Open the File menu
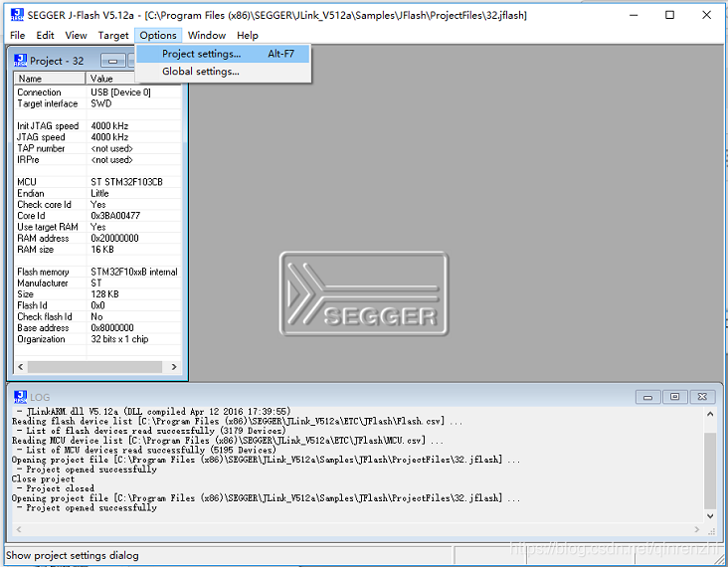The height and width of the screenshot is (567, 728). coord(18,35)
